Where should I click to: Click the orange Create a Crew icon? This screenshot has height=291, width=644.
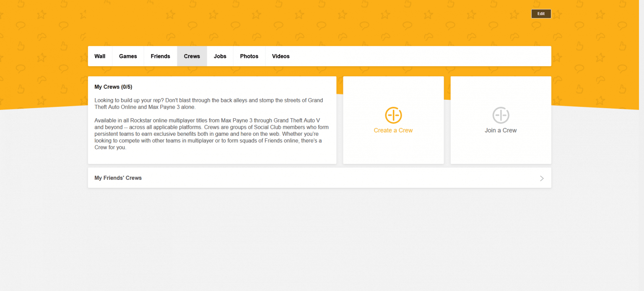coord(393,115)
